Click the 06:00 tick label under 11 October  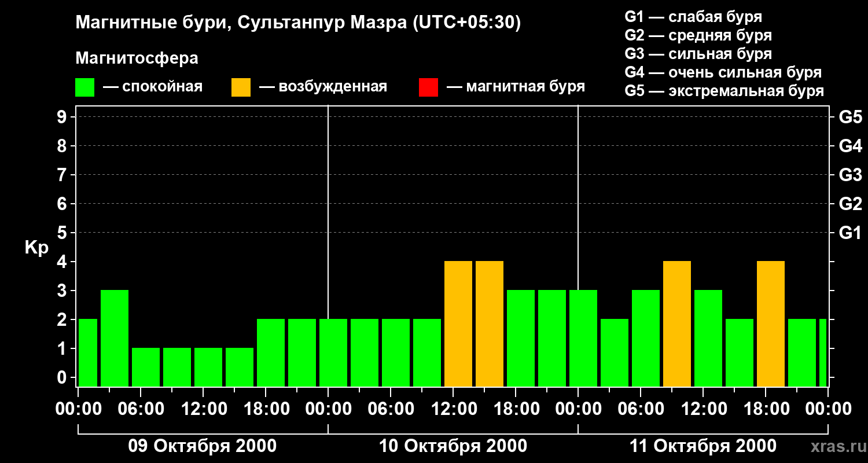click(641, 409)
